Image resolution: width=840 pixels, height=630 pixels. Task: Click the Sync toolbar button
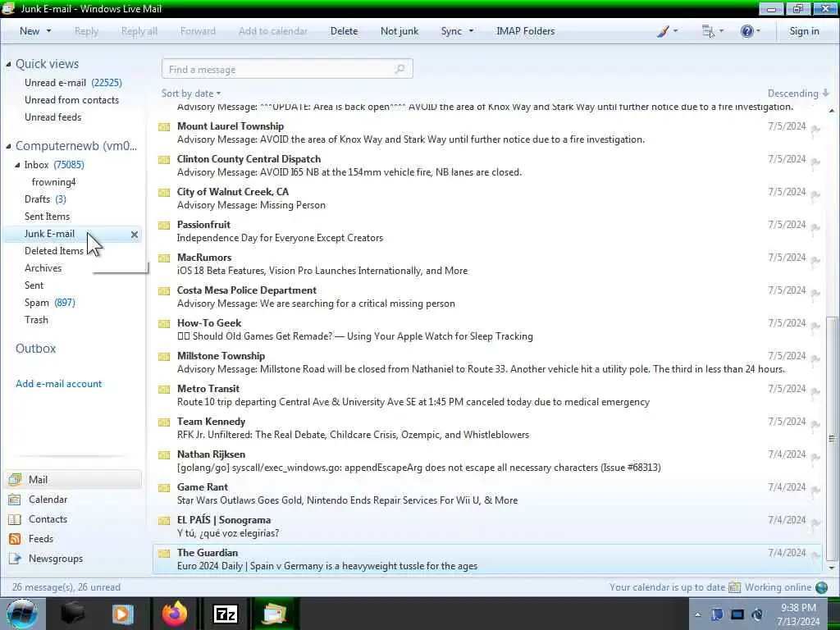click(x=451, y=31)
